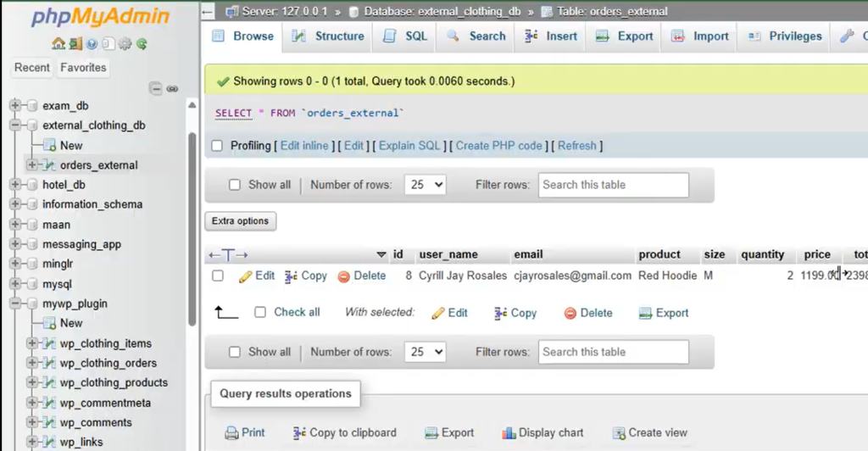Collapse the external_clothing_db tree node
The height and width of the screenshot is (451, 868).
pyautogui.click(x=14, y=125)
